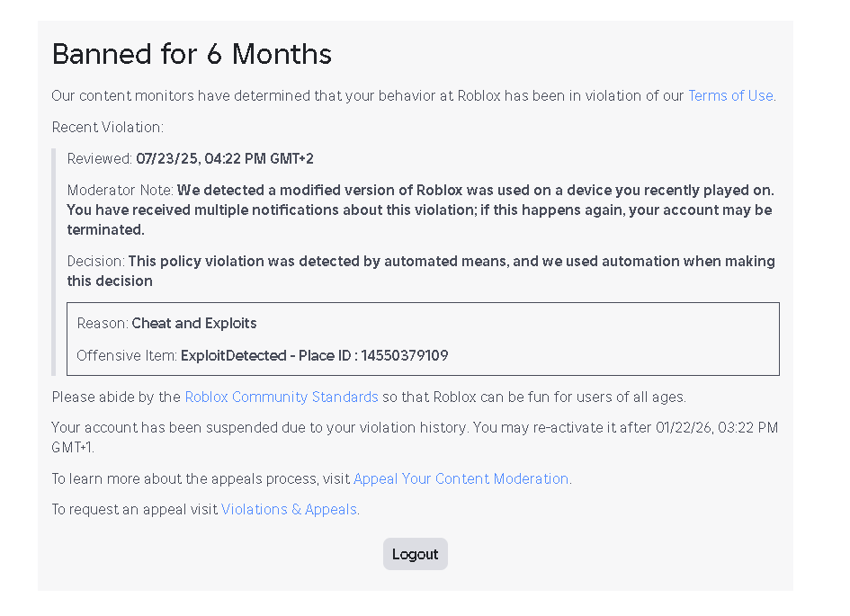This screenshot has height=616, width=850.
Task: Click the "To request an appeal visit" text
Action: tap(135, 509)
